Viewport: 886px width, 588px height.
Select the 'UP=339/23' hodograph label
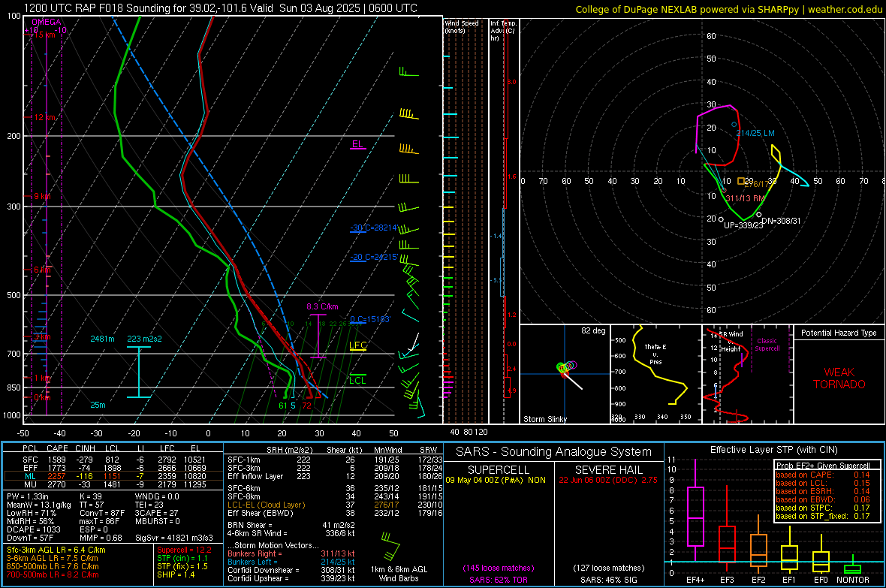point(743,225)
